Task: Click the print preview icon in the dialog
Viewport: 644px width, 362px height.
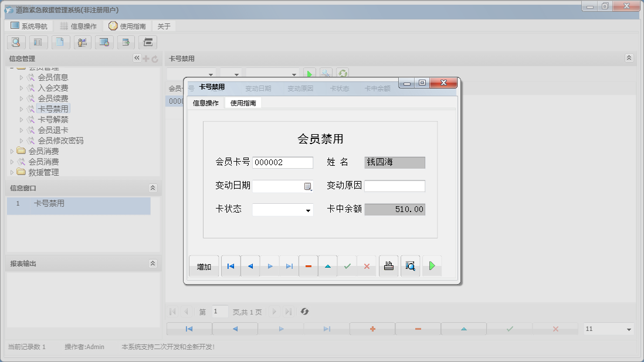Action: tap(410, 265)
